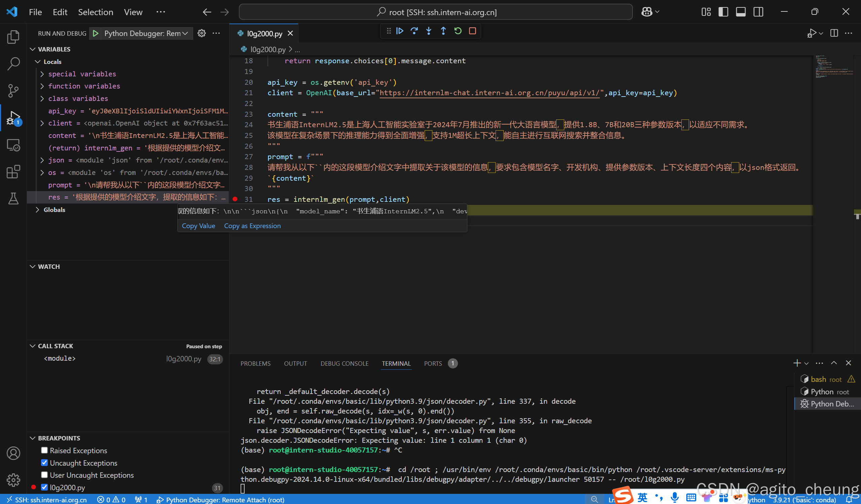861x504 pixels.
Task: Open the Selection menu
Action: (95, 12)
